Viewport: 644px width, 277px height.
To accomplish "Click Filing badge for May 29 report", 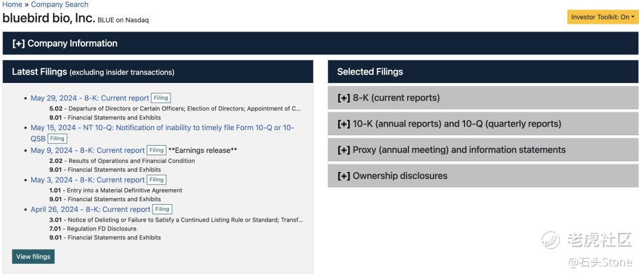I will 161,98.
